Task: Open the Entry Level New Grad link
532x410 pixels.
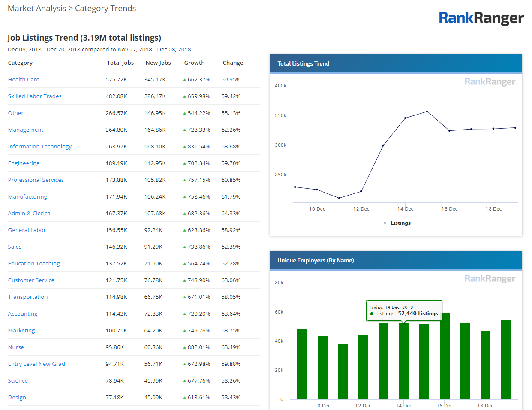Action: (36, 364)
